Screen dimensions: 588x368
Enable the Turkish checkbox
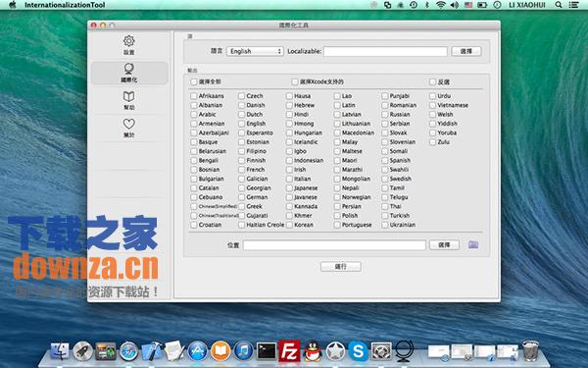[384, 216]
